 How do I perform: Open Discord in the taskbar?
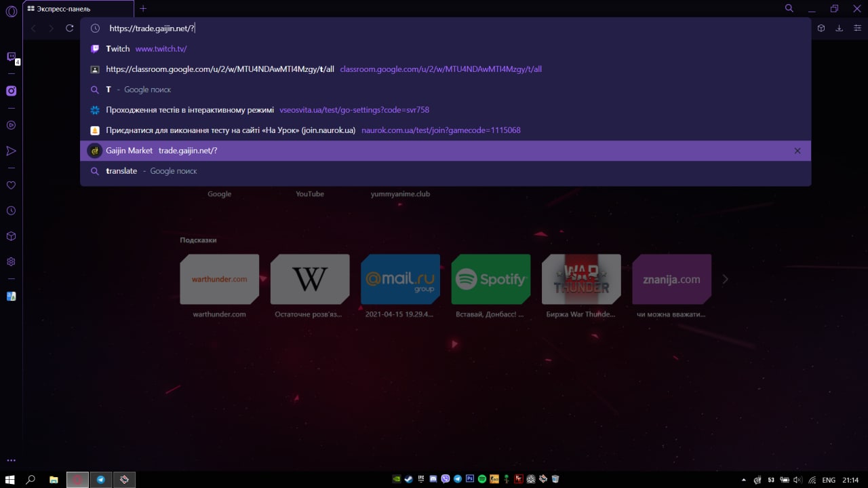(433, 479)
